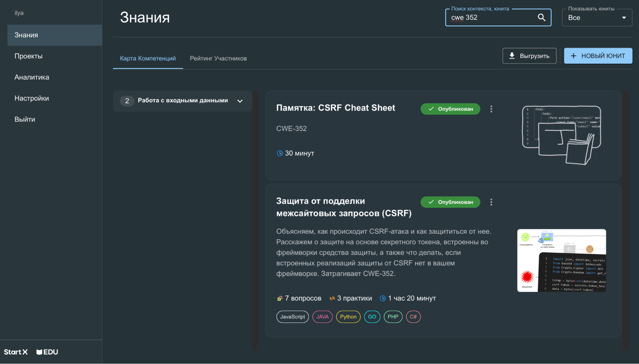Open the Показывать юниты dropdown

click(x=597, y=18)
